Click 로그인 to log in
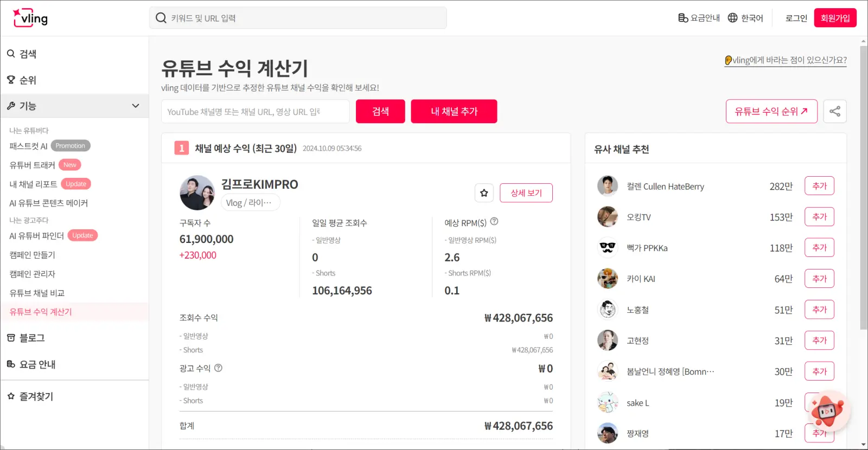 click(796, 18)
